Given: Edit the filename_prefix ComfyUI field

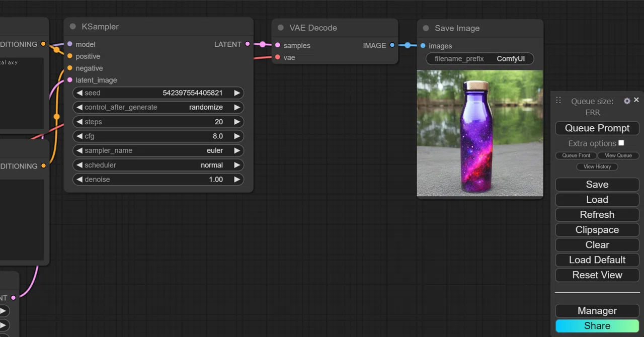Looking at the screenshot, I should (480, 59).
